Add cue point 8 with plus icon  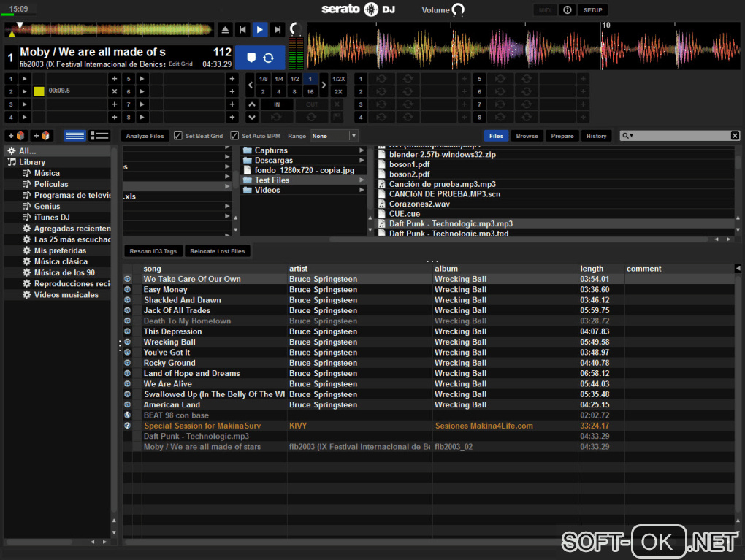(232, 117)
